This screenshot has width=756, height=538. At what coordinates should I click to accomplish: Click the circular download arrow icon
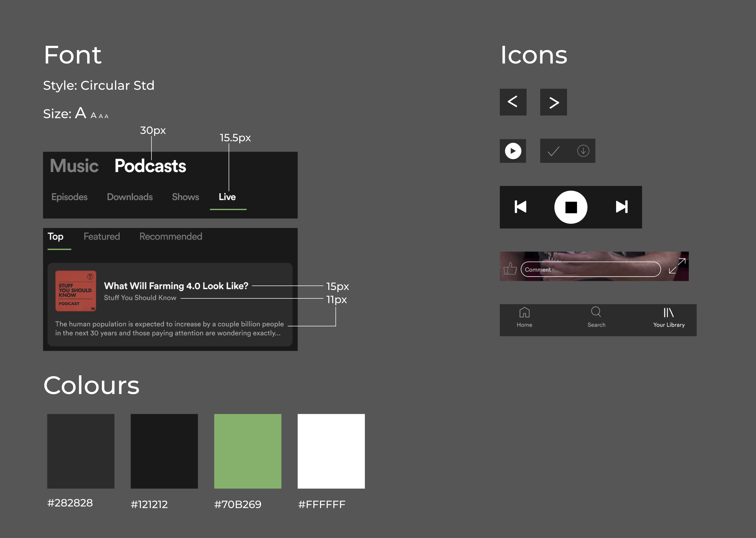tap(583, 151)
